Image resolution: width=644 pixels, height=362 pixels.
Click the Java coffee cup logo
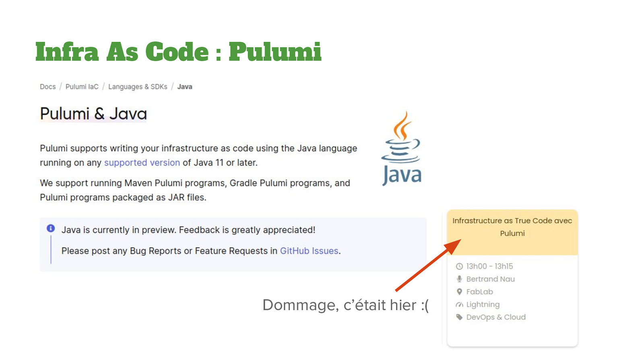coord(401,148)
